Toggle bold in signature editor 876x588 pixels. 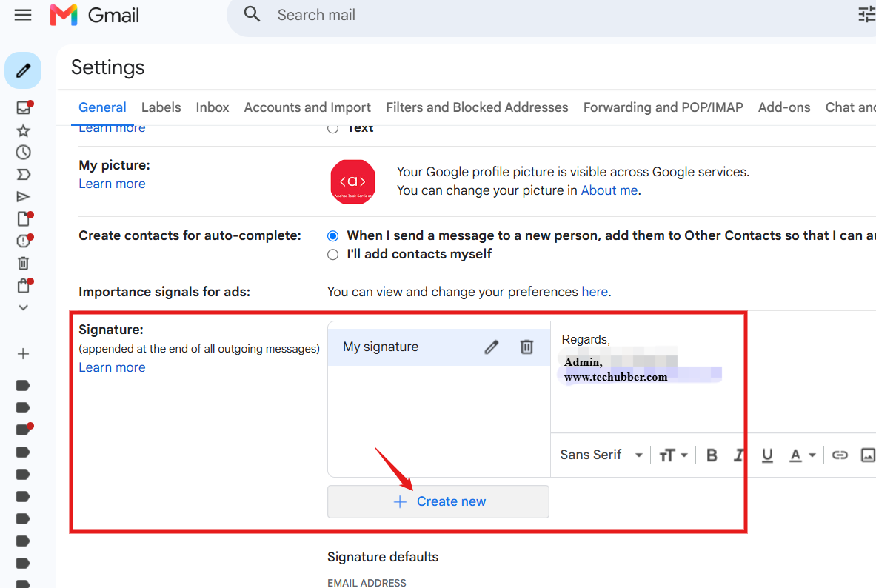click(712, 455)
